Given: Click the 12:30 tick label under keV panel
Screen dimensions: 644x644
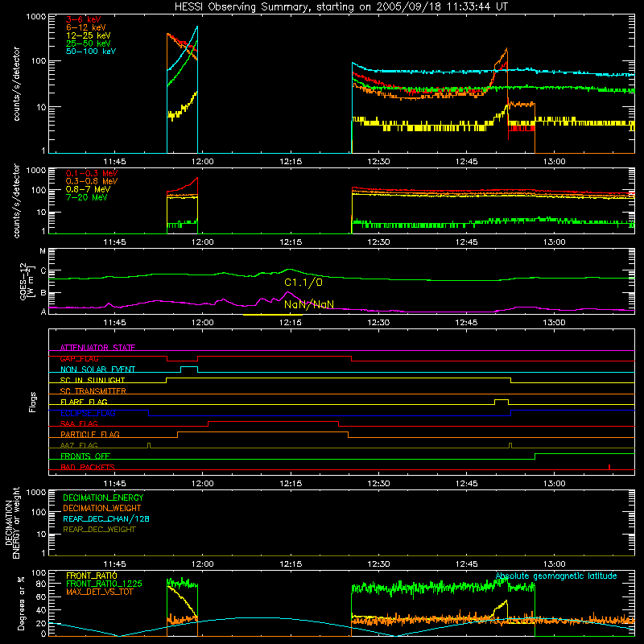Looking at the screenshot, I should coord(378,162).
